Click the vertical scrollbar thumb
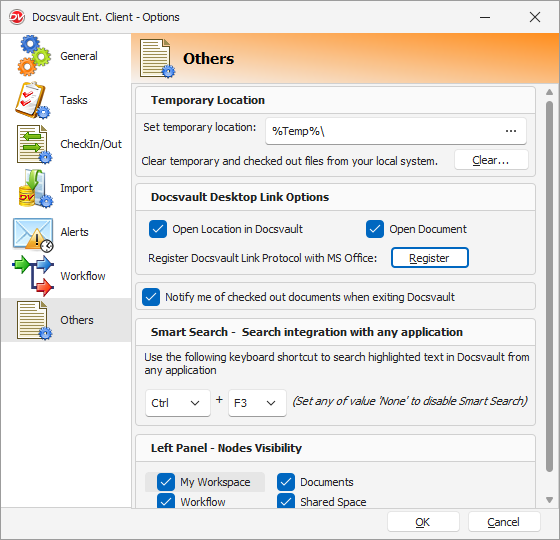The height and width of the screenshot is (540, 560). [550, 287]
